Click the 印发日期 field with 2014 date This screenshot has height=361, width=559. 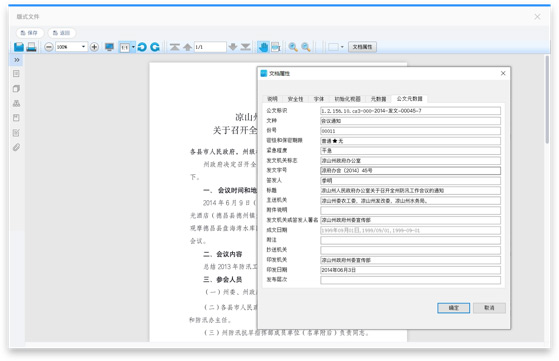pos(410,270)
